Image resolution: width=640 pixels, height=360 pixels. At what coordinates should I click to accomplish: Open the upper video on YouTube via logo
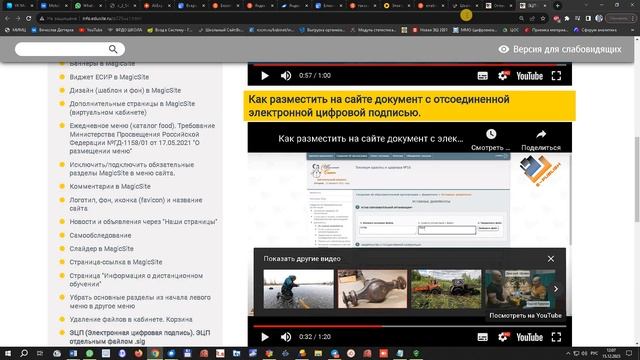529,76
